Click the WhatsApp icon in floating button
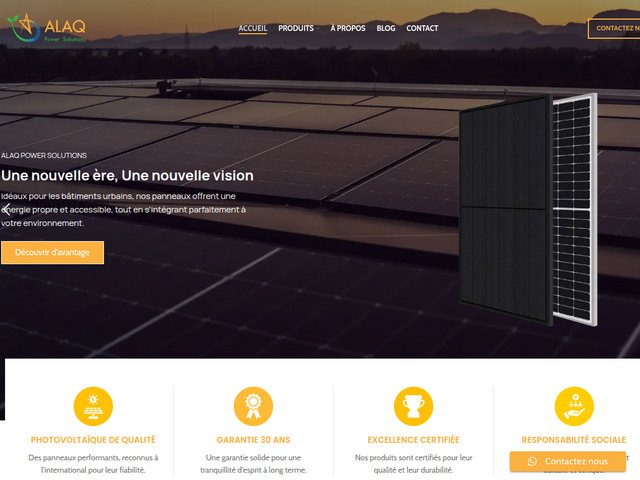The image size is (640, 480). (532, 461)
